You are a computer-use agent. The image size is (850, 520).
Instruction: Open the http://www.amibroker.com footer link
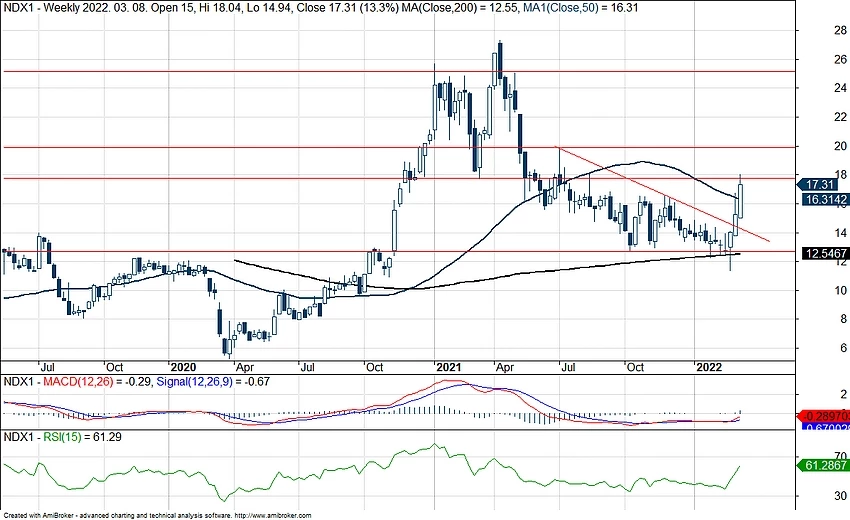coord(273,516)
